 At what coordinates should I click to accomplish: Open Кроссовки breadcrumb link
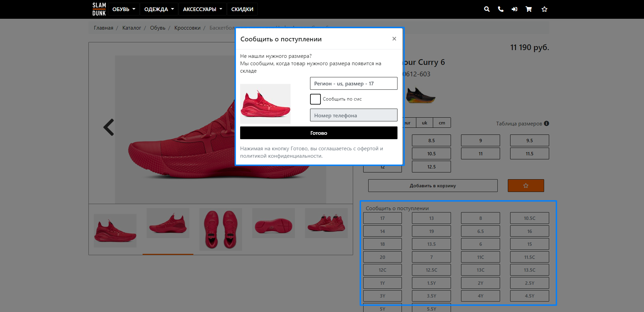[x=187, y=28]
